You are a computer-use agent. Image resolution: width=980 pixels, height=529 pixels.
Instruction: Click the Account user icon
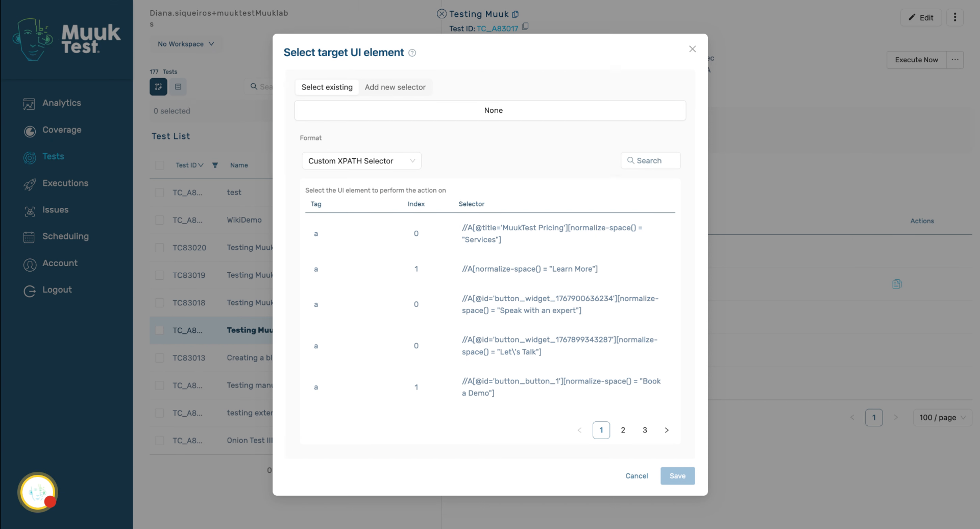point(30,264)
